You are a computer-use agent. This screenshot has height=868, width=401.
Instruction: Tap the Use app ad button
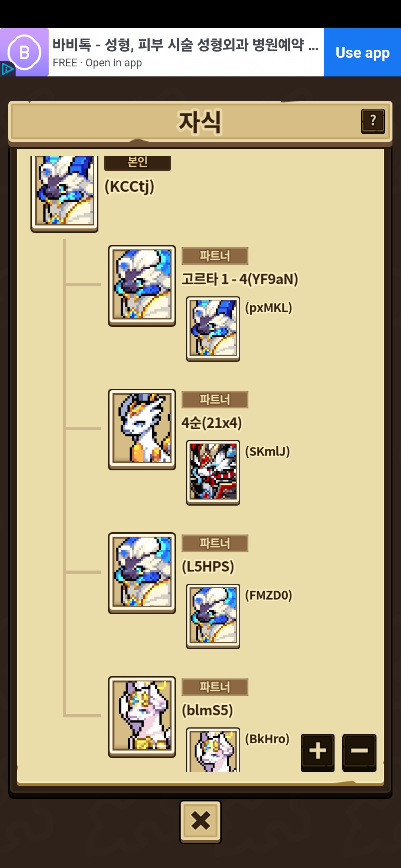362,52
